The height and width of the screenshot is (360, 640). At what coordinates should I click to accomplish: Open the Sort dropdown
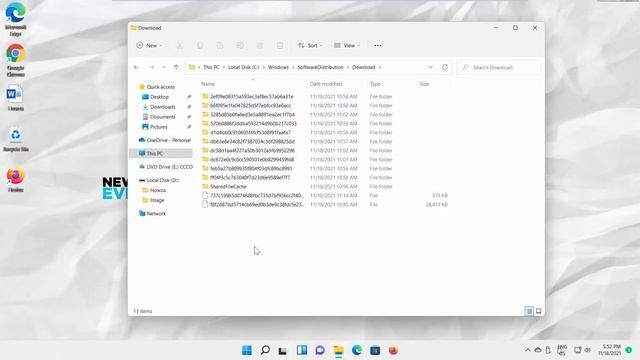(310, 45)
